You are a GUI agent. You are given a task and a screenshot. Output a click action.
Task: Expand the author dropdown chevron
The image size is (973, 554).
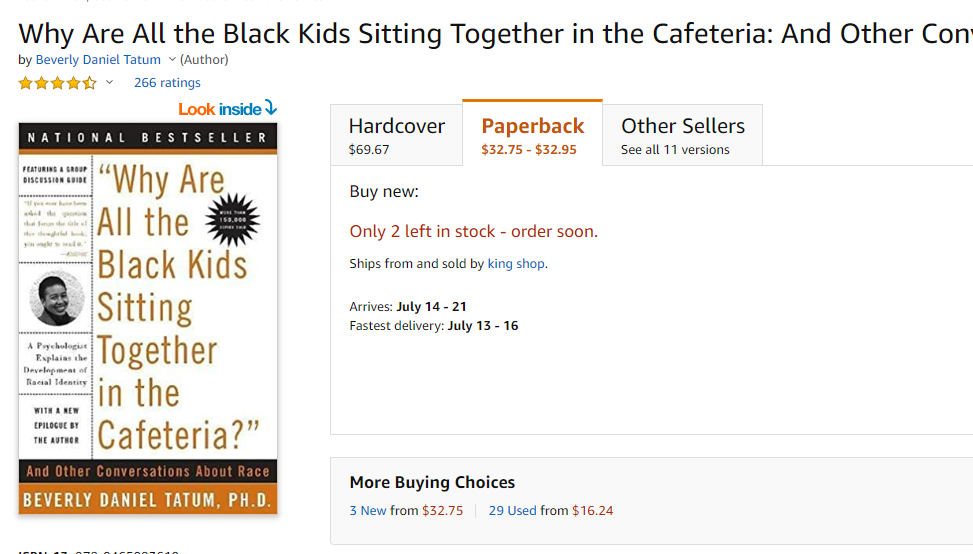click(x=172, y=60)
